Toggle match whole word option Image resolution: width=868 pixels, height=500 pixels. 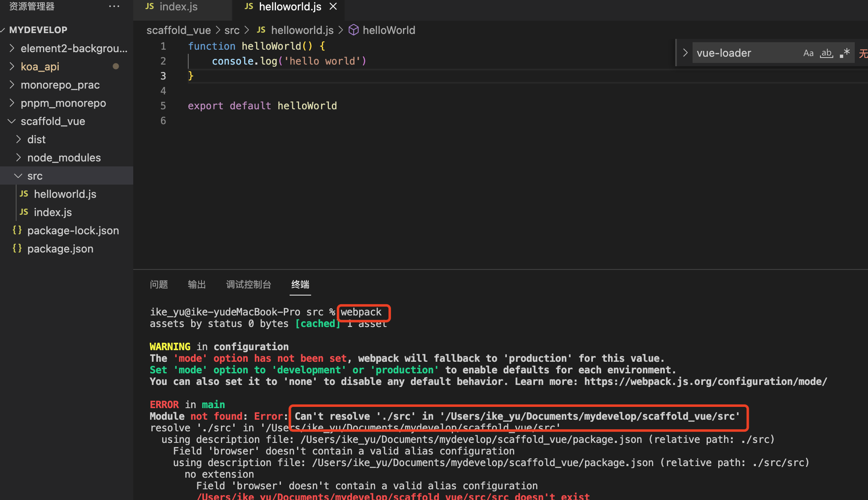click(826, 53)
